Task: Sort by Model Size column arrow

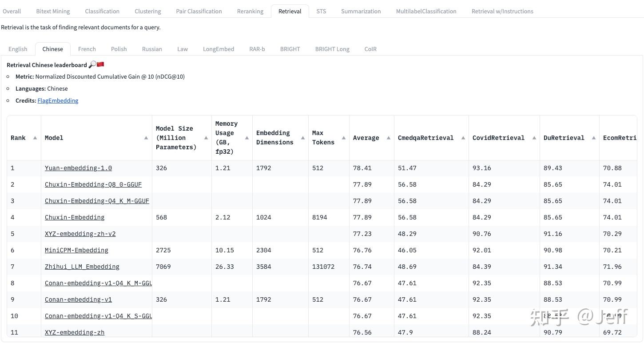Action: pyautogui.click(x=206, y=138)
